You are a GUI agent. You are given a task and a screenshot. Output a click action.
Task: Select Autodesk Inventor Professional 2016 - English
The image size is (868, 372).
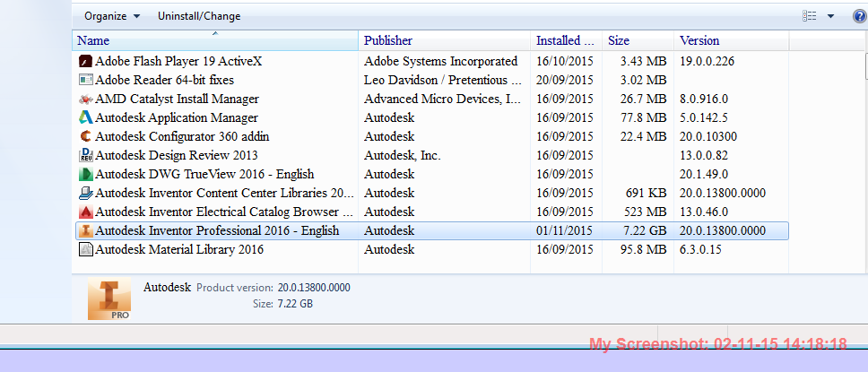pos(217,231)
